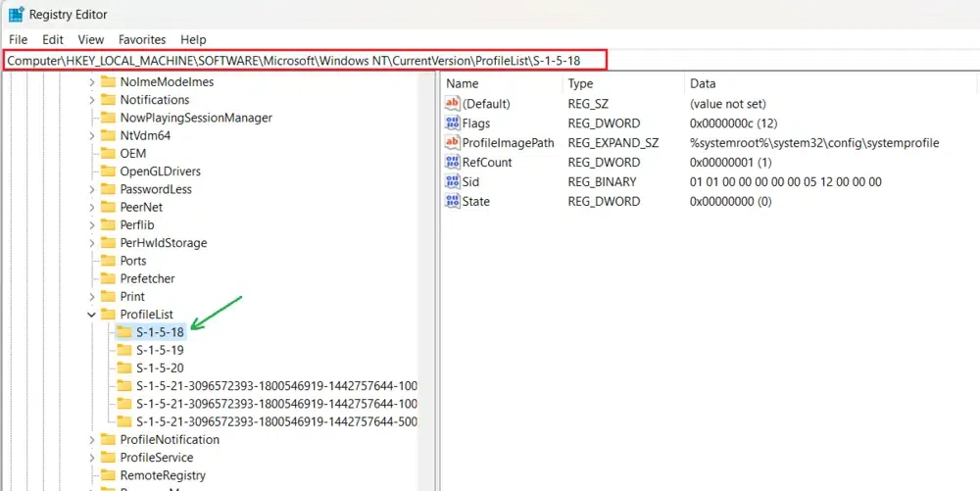980x491 pixels.
Task: Expand the PasswordLess key
Action: (x=92, y=189)
